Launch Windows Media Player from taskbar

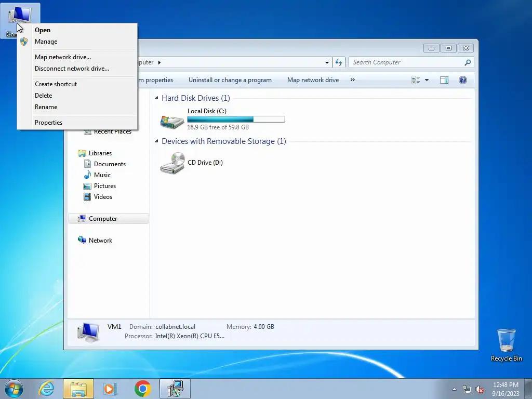point(110,389)
